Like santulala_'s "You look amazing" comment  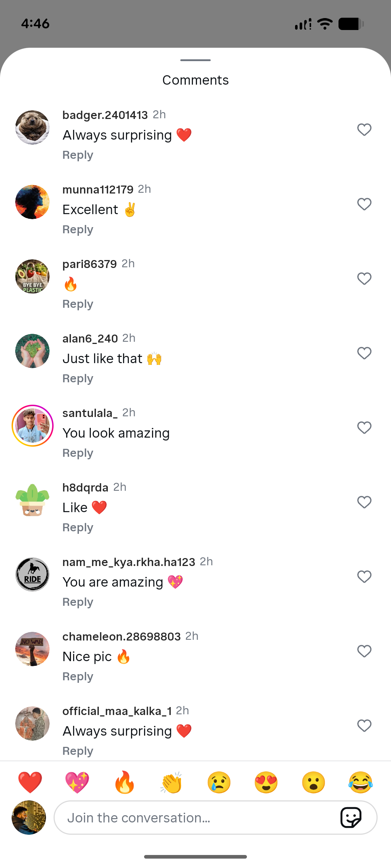tap(364, 427)
